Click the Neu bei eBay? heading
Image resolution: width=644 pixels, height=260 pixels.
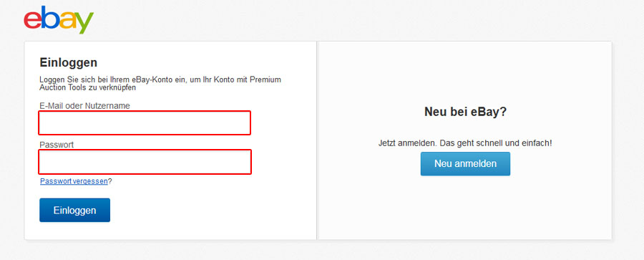coord(465,112)
